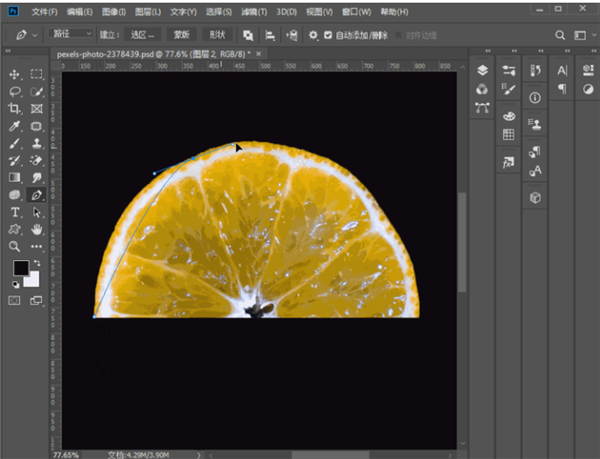Viewport: 600px width, 459px height.
Task: Pick the Horizontal Type tool
Action: point(16,213)
